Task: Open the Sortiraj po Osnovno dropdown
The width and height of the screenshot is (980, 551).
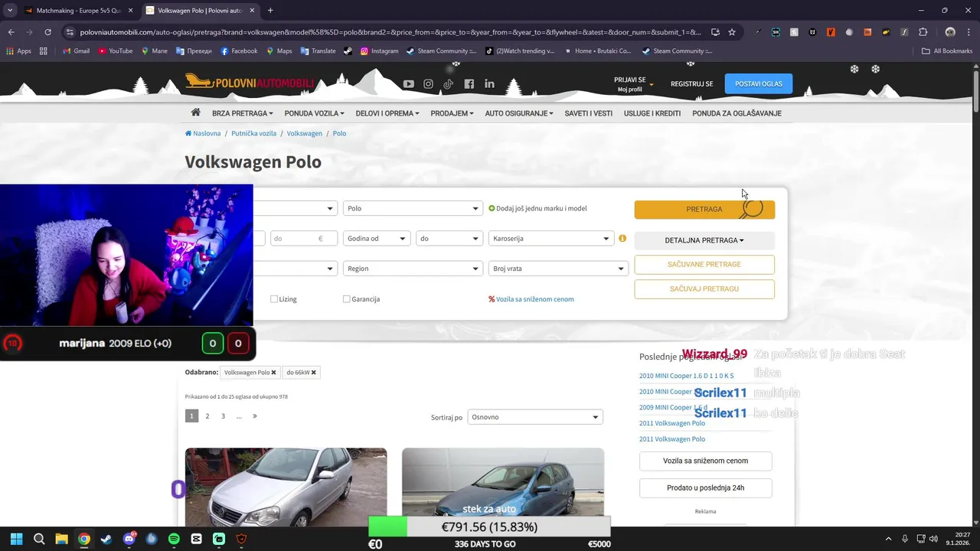Action: (535, 417)
